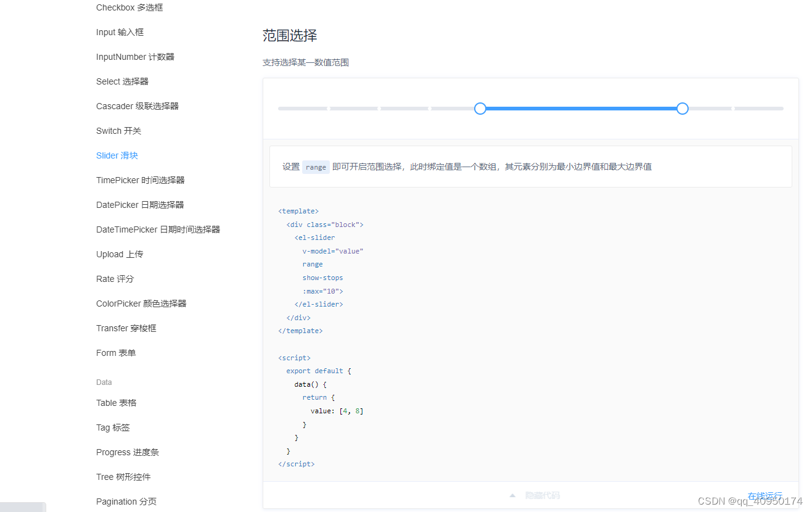This screenshot has height=512, width=812.
Task: Click the right range slider handle
Action: 683,109
